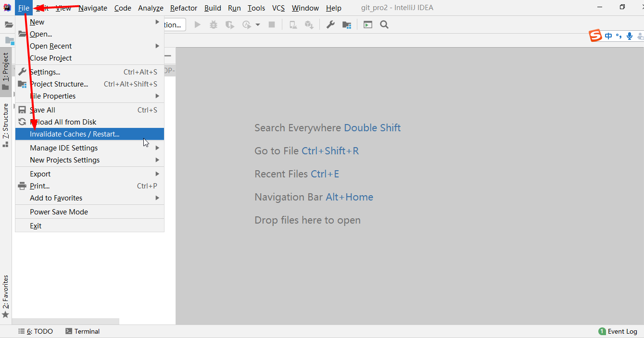Click the hide (minus) button of Project panel
Screen dimensions: 644x338
[x=168, y=56]
